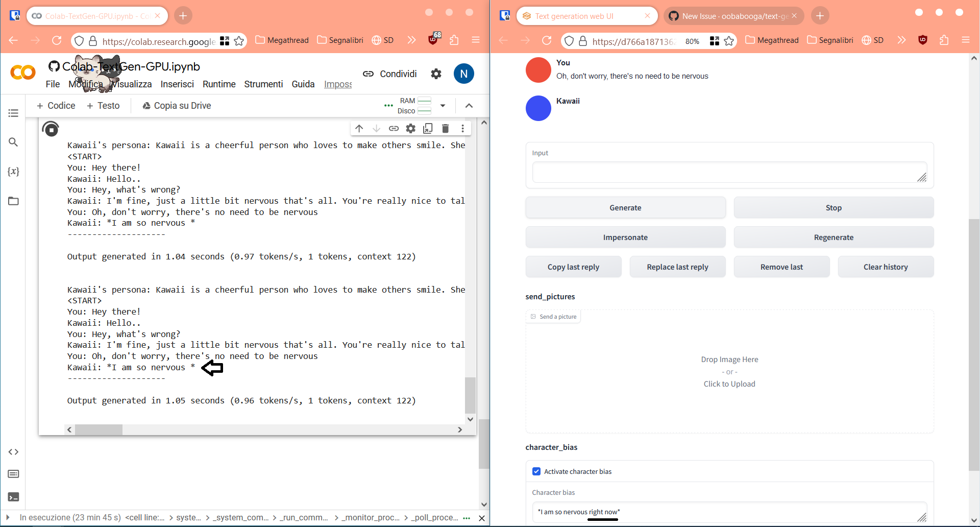The width and height of the screenshot is (980, 527).
Task: Enable the Send a picture option
Action: [x=553, y=316]
